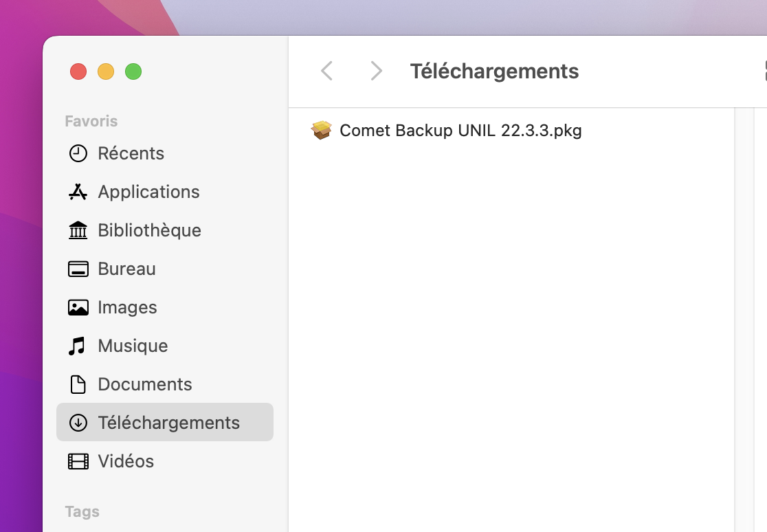
Task: Click the Musique note icon
Action: click(x=77, y=346)
